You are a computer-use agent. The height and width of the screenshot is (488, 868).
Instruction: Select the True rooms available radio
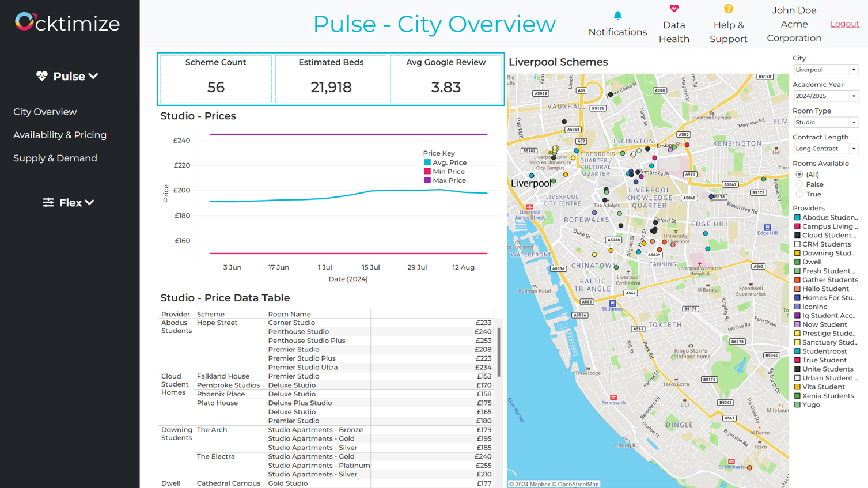click(x=799, y=194)
